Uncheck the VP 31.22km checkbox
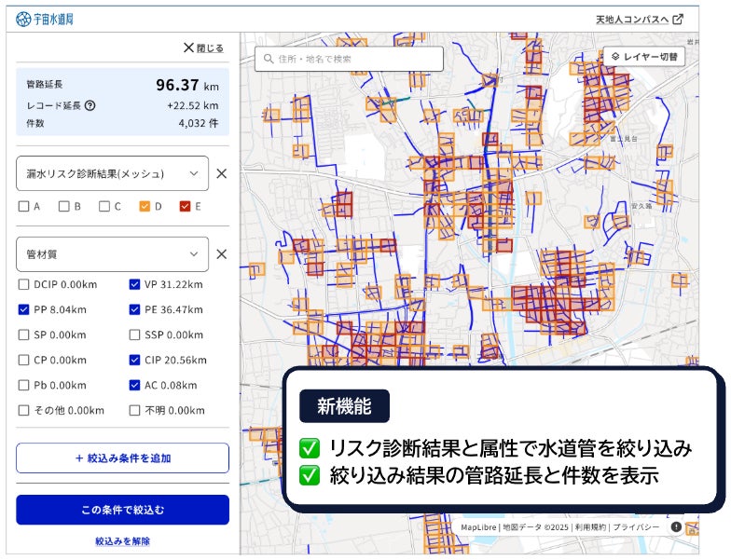731x560 pixels. [134, 284]
